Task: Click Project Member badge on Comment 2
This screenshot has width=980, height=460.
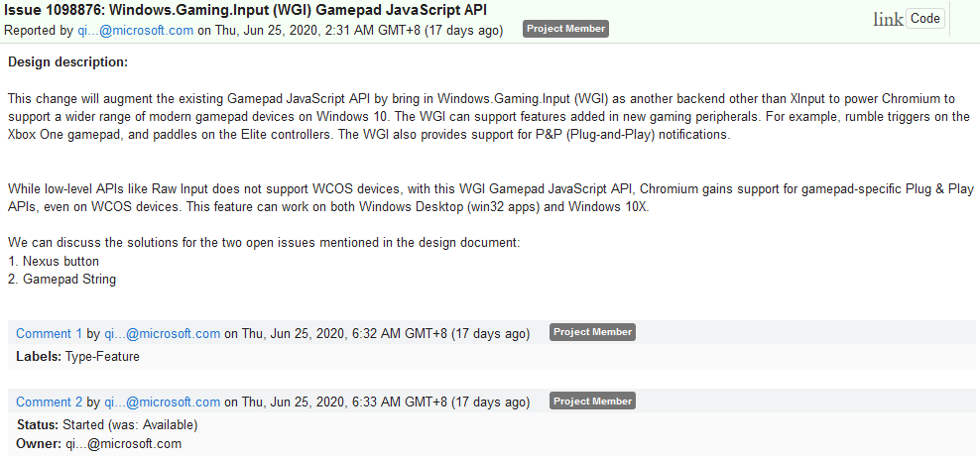Action: (592, 402)
